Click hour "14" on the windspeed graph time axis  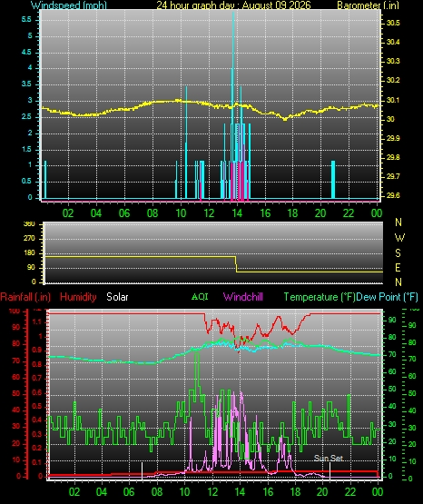[x=237, y=213]
